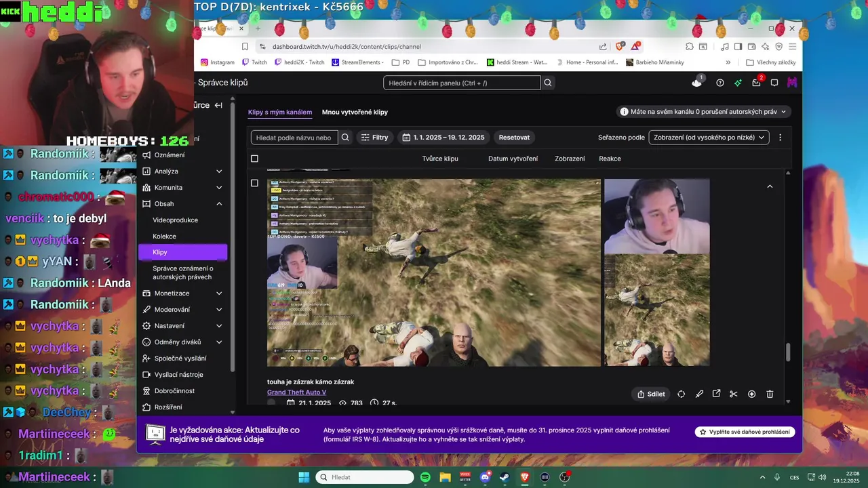Expand the Monetizace sidebar section
The image size is (868, 488).
[x=219, y=293]
